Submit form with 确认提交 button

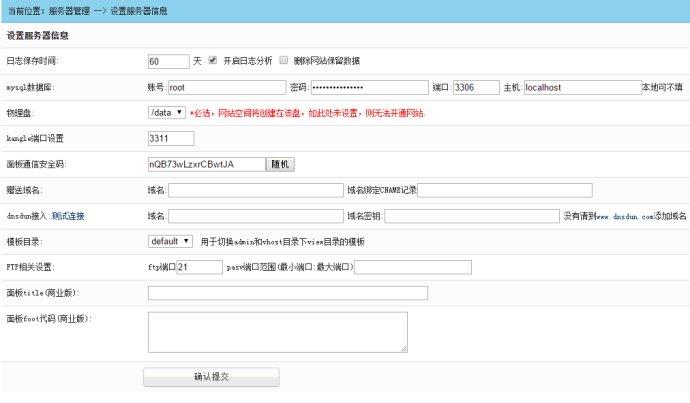click(x=211, y=377)
